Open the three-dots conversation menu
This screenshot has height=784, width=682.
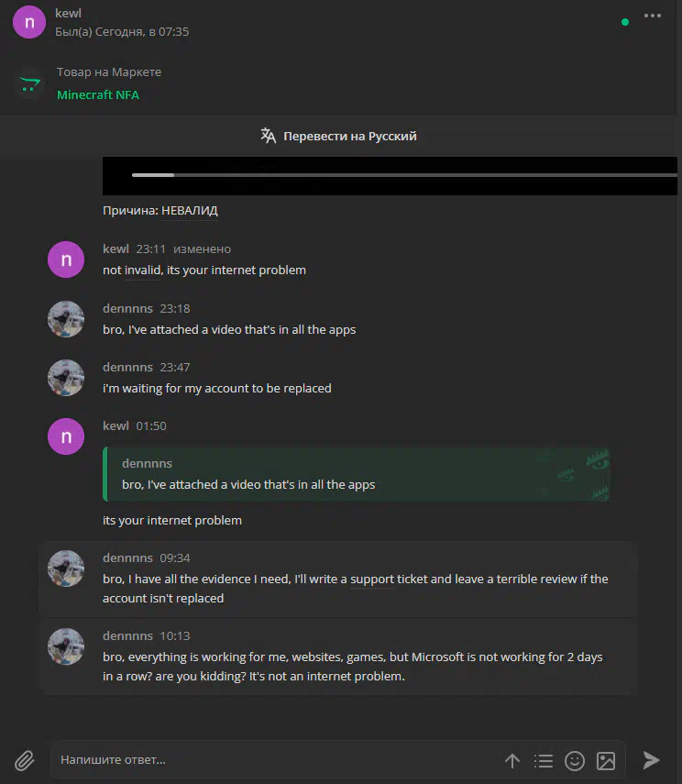653,16
